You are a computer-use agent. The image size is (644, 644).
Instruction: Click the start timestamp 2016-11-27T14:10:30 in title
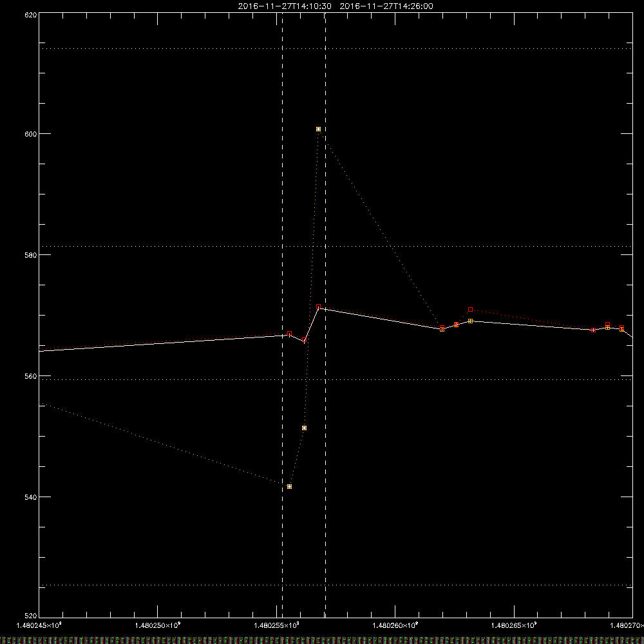285,6
